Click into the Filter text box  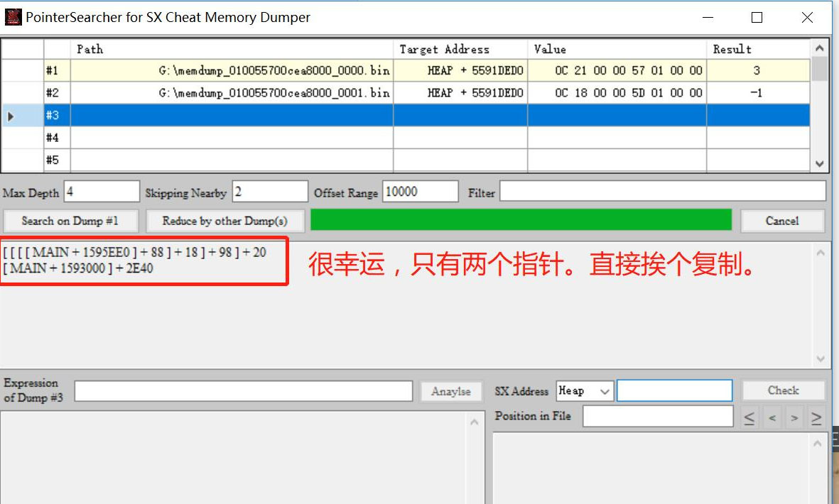[x=662, y=192]
